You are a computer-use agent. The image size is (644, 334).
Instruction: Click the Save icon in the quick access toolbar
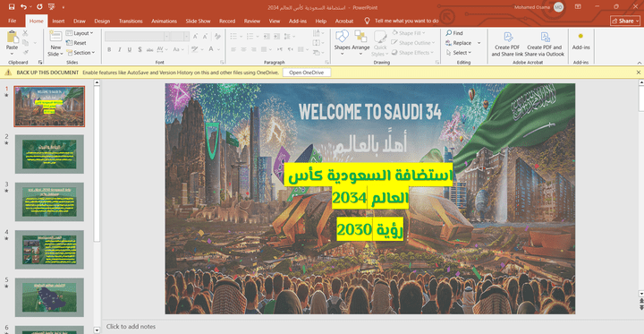coord(11,7)
